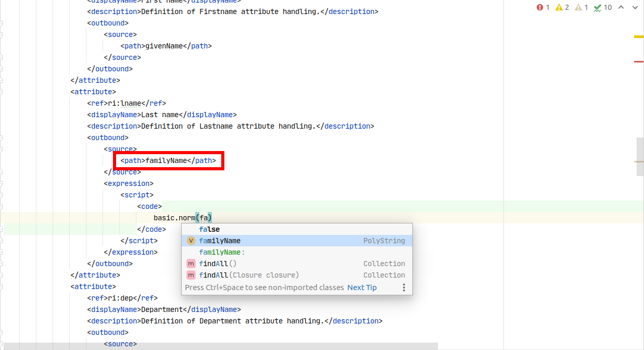Image resolution: width=644 pixels, height=350 pixels.
Task: Click the method 'm' icon beside findAll()
Action: coord(191,264)
